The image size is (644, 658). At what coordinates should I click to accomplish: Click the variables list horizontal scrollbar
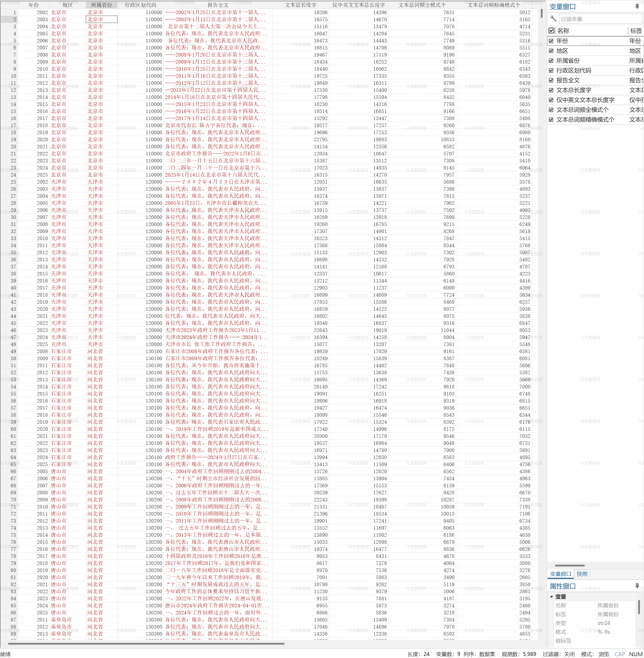[x=570, y=565]
